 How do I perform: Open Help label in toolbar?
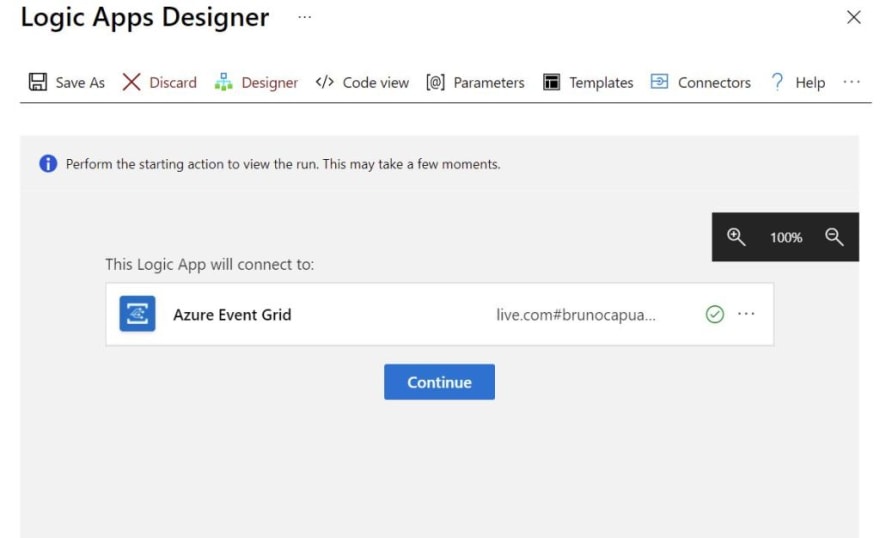pos(810,82)
